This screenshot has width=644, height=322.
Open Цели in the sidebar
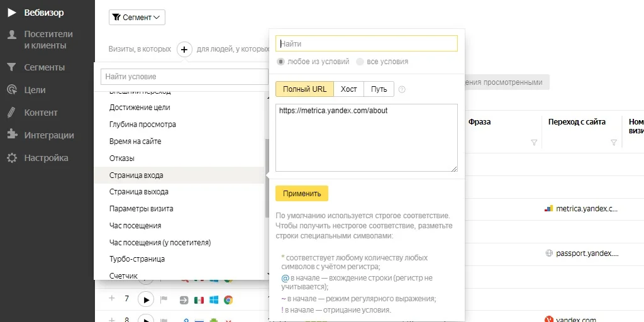tap(35, 90)
